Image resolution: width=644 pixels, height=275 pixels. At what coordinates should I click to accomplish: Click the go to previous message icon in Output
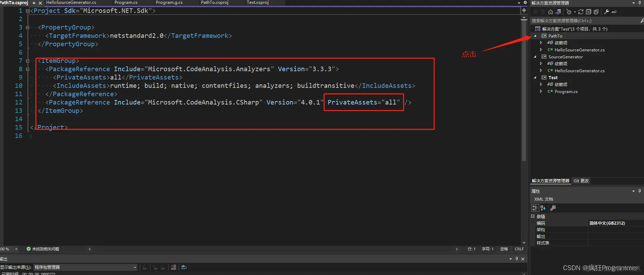coord(155,267)
